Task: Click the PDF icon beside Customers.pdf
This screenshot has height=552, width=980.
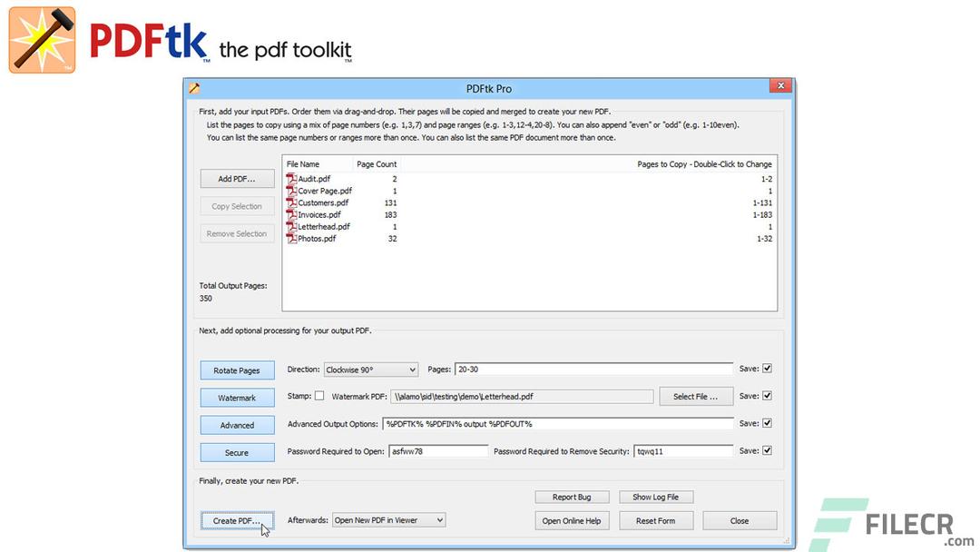Action: 290,202
